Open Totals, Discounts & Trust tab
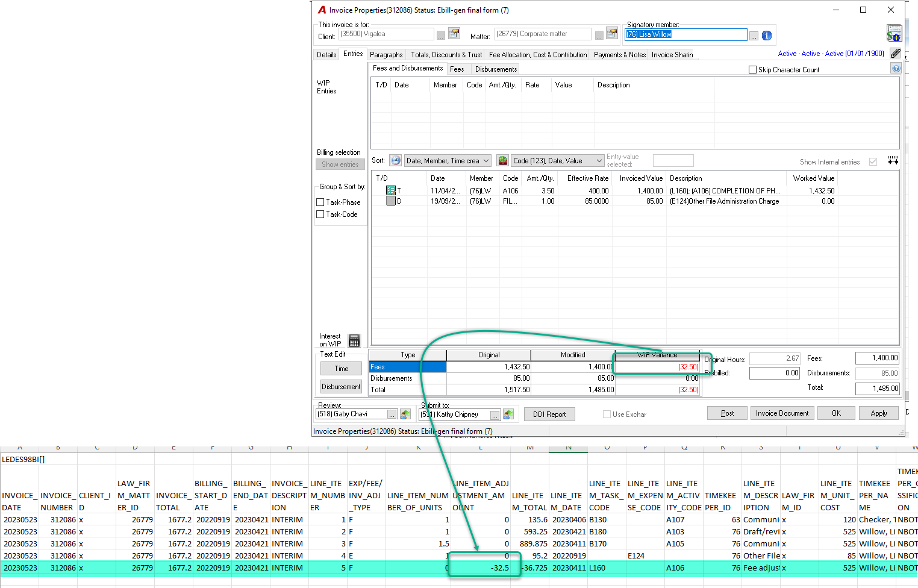918x588 pixels. coord(446,55)
